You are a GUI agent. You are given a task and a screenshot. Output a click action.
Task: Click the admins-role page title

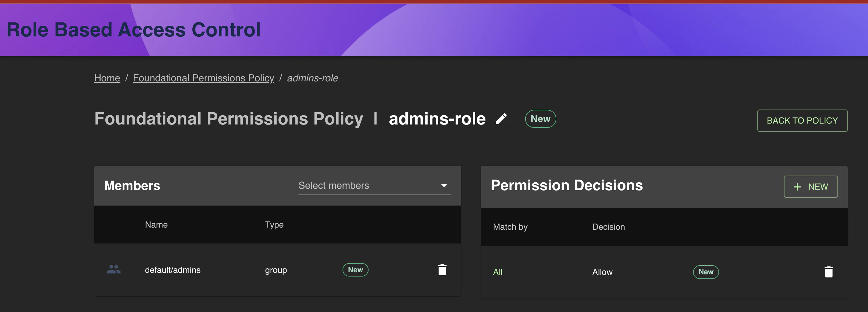437,119
